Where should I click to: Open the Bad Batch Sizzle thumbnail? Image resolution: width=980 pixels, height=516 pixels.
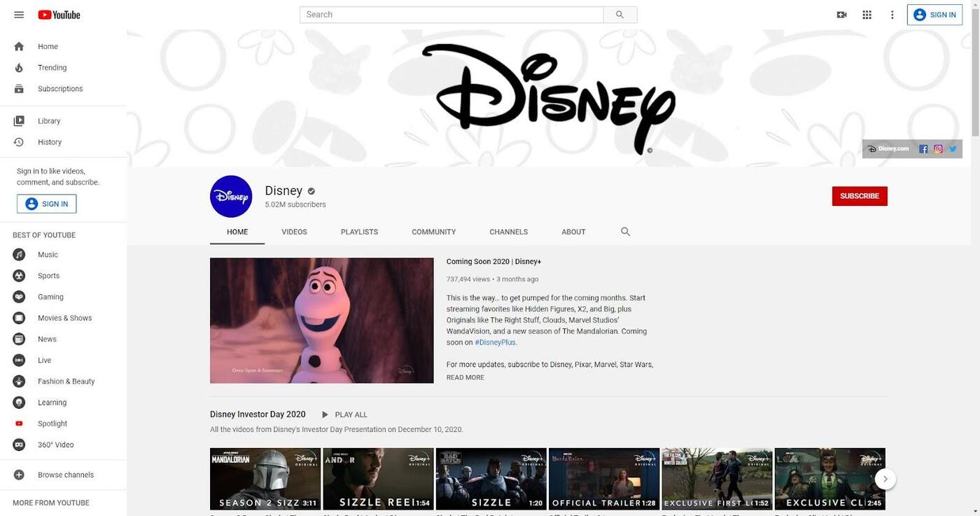click(491, 479)
